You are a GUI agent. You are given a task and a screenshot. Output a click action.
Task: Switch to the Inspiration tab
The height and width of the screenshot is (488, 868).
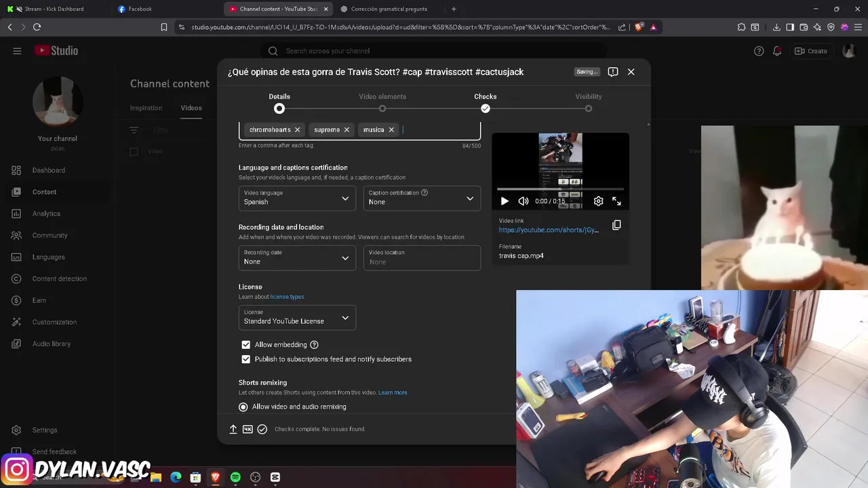146,108
